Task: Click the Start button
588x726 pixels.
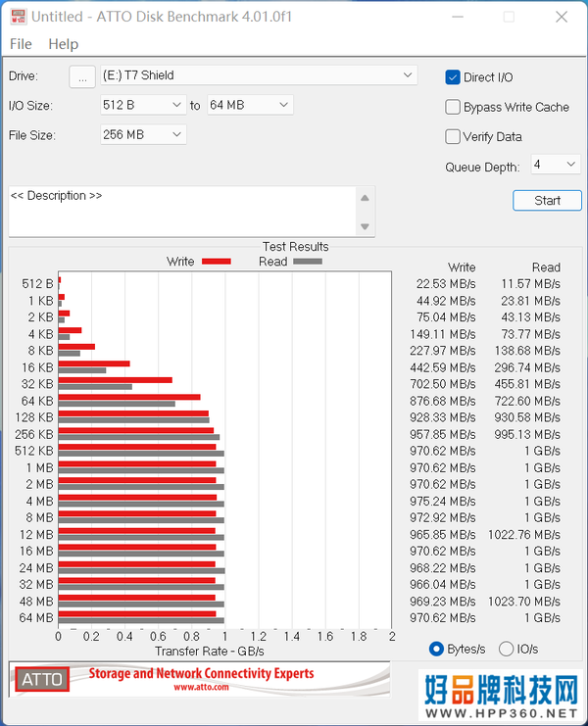Action: (547, 201)
